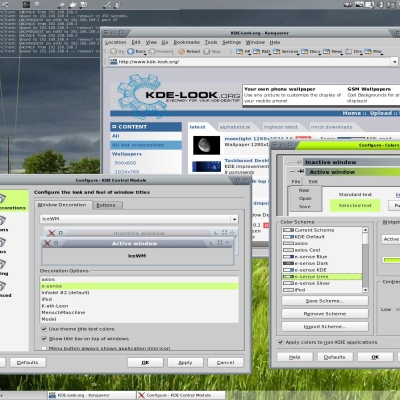Screen dimensions: 400x400
Task: Open the Tools menu in Konqueror
Action: coord(211,42)
